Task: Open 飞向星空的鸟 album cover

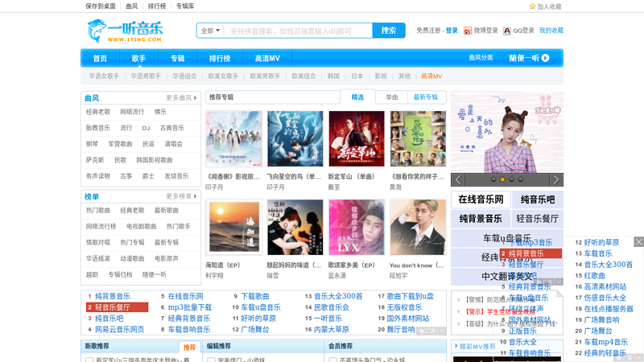Action: [295, 138]
